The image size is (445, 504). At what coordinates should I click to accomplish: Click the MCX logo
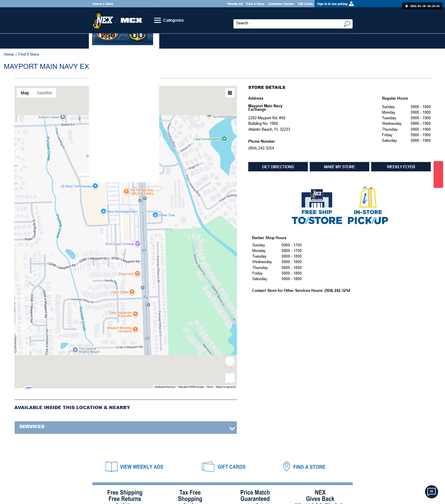[131, 20]
